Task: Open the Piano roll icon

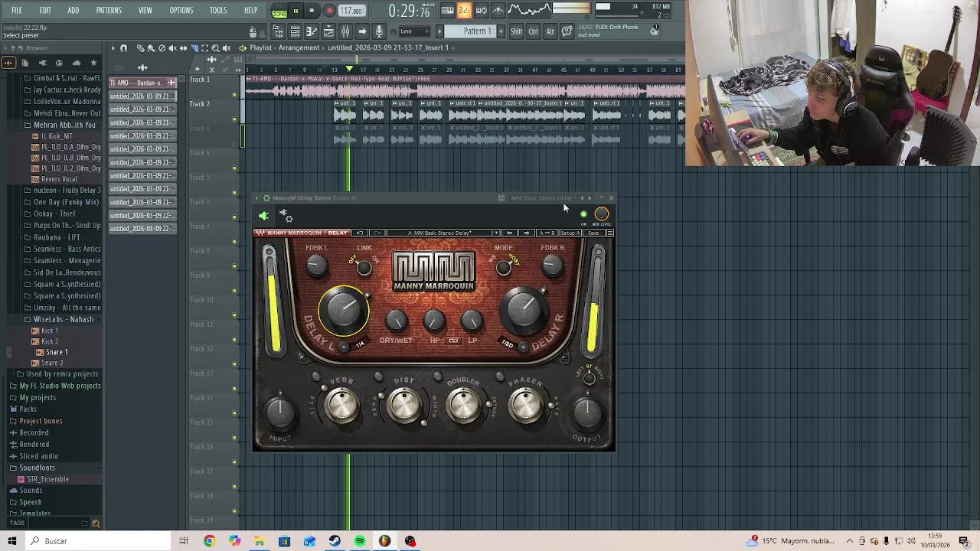Action: click(x=312, y=31)
